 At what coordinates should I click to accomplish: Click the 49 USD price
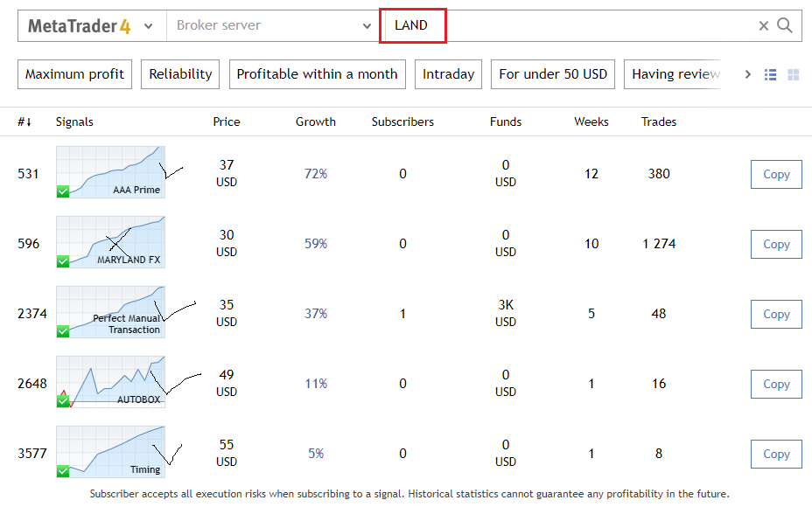[x=227, y=383]
